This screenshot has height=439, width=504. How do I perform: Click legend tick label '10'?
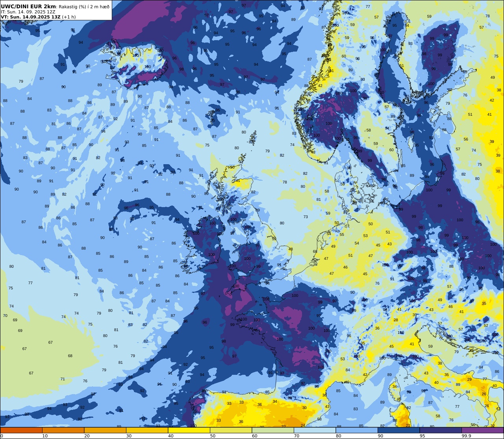click(x=45, y=436)
